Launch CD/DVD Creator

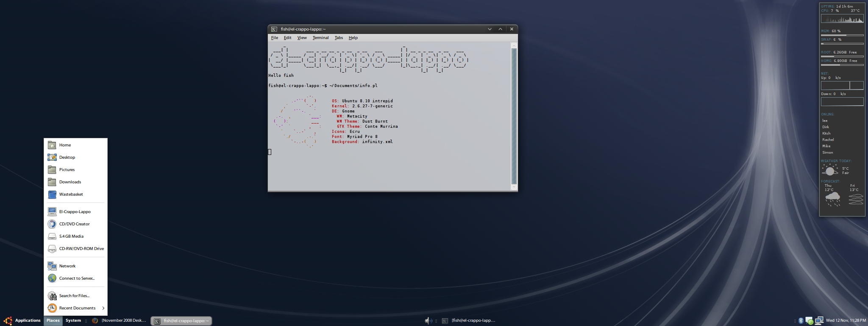(x=74, y=224)
